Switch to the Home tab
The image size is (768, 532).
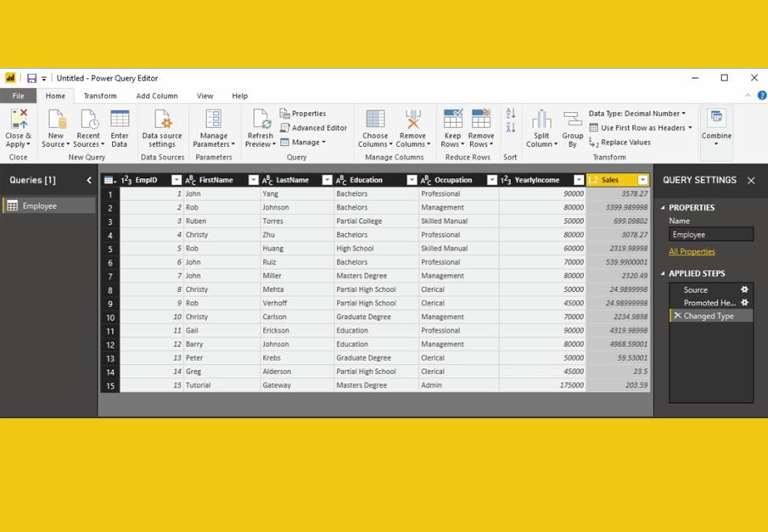(x=55, y=96)
